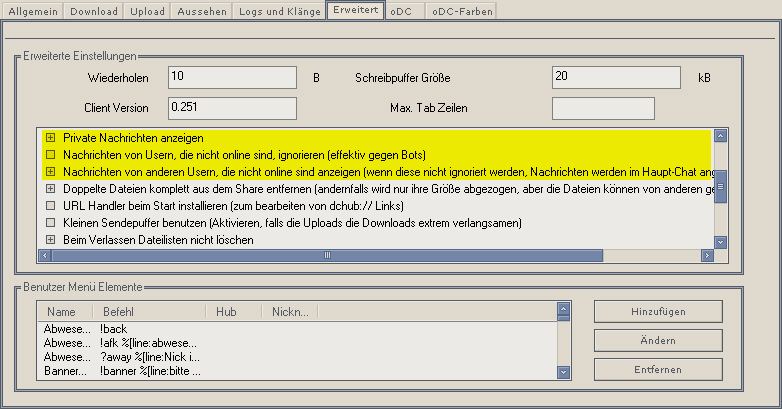This screenshot has height=409, width=782.
Task: Click settings list scroll right arrow
Action: tap(707, 256)
